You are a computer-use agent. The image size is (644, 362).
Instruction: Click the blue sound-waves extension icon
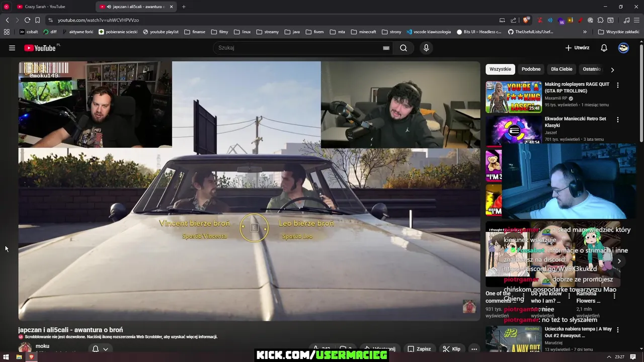(550, 20)
